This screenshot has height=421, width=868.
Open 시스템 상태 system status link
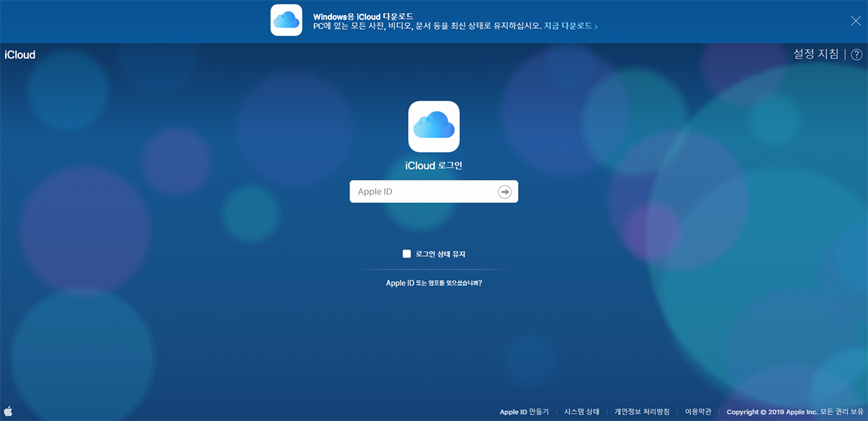pos(582,412)
